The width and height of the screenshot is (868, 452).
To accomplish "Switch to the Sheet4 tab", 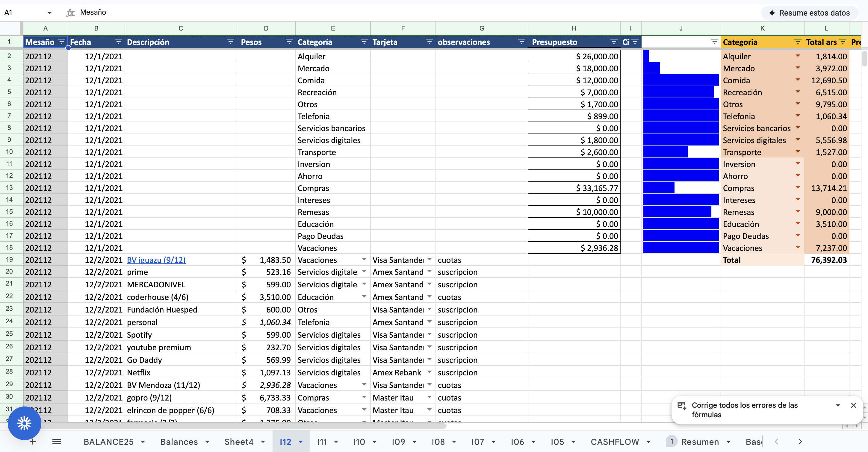I will pos(239,442).
